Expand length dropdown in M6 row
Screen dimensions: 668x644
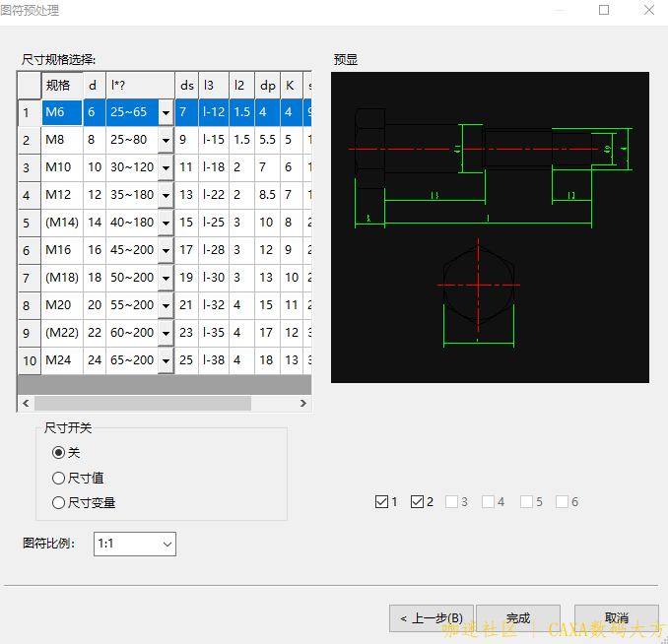click(166, 113)
